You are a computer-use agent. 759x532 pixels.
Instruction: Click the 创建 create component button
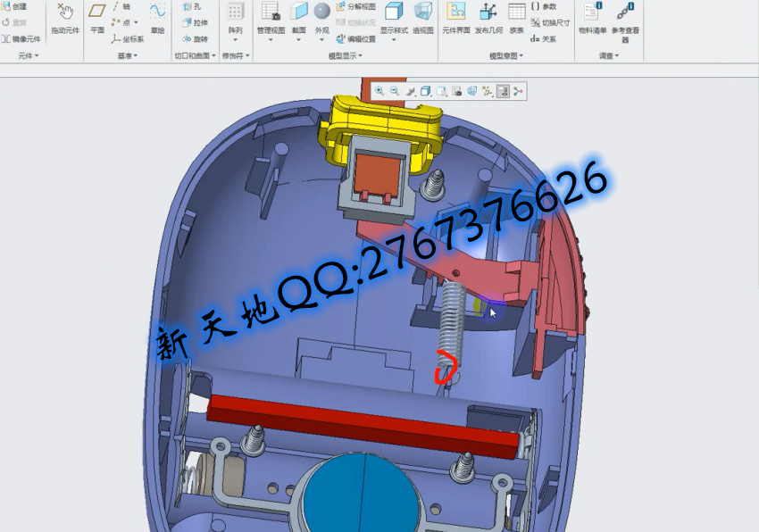click(14, 6)
